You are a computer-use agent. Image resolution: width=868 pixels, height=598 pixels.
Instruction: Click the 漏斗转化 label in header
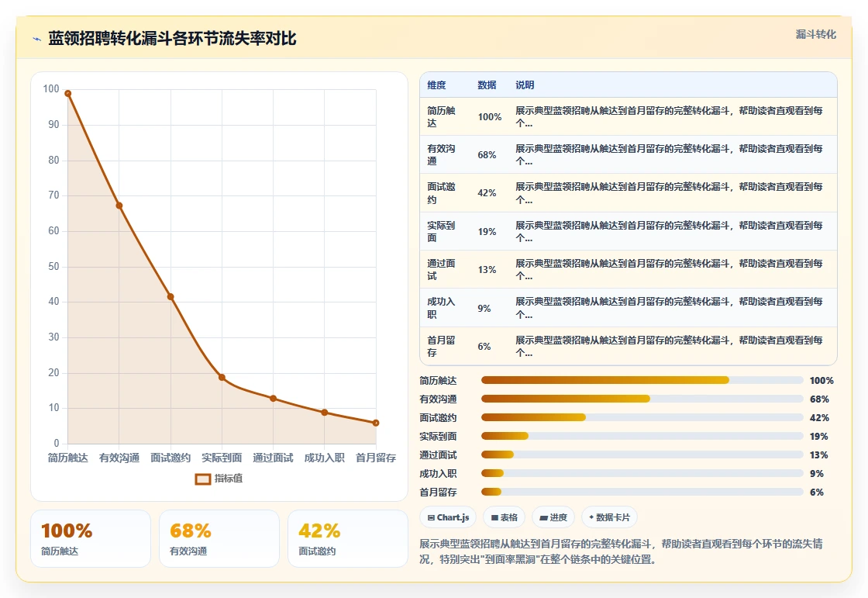pyautogui.click(x=815, y=34)
